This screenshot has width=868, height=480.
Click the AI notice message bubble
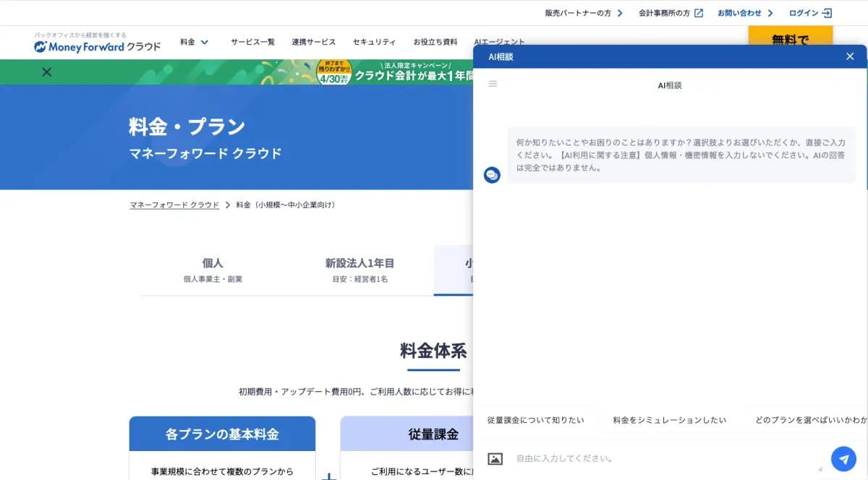[681, 155]
